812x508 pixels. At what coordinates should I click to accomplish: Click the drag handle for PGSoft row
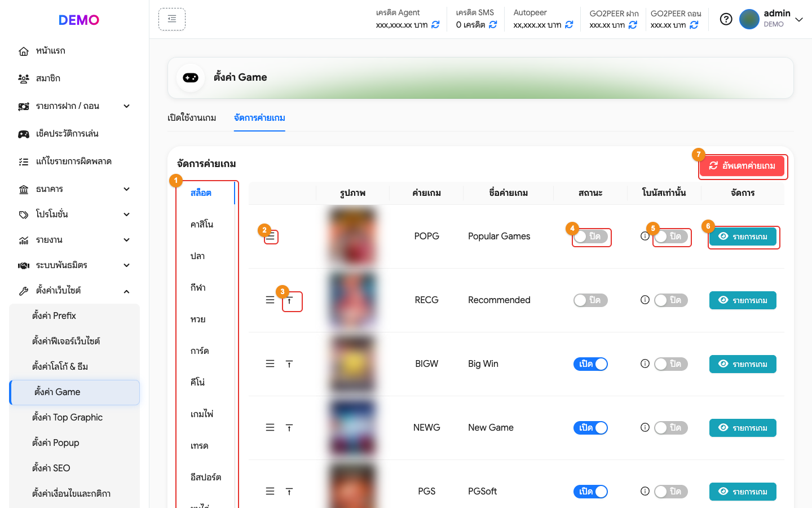point(270,492)
